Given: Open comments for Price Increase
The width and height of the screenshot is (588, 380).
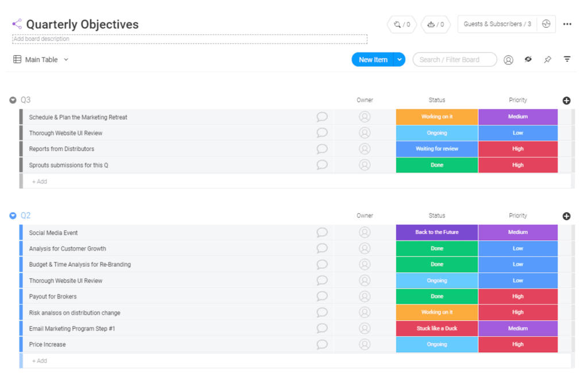Looking at the screenshot, I should [x=322, y=344].
